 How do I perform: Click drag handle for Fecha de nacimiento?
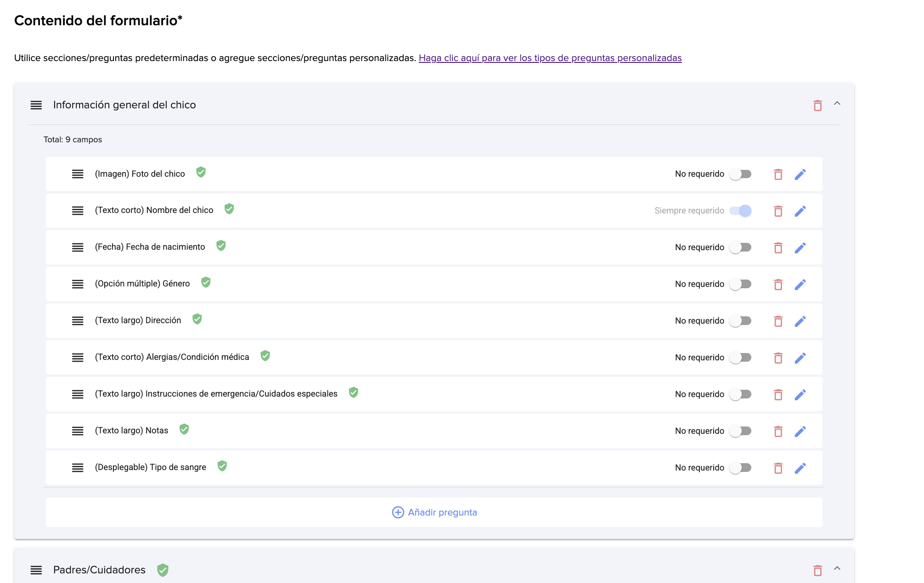tap(78, 247)
